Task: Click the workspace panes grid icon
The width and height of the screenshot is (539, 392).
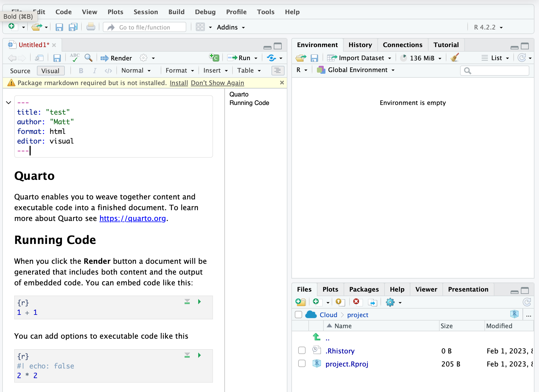Action: [200, 27]
